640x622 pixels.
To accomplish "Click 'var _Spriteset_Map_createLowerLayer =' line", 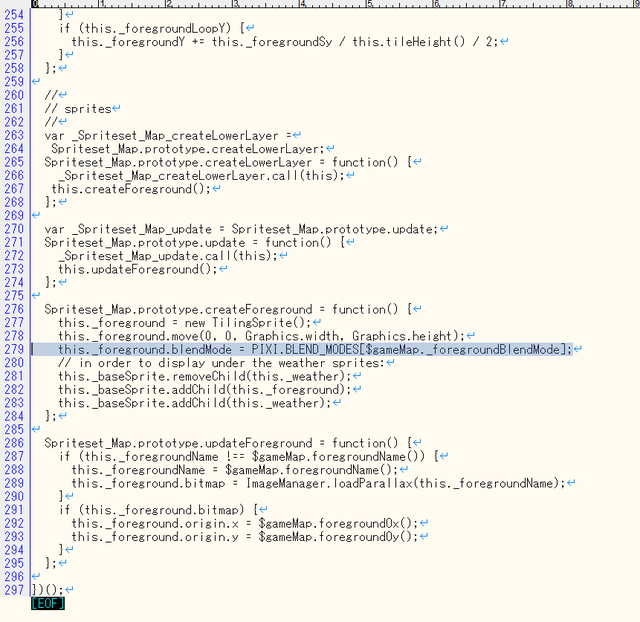I will [x=167, y=135].
